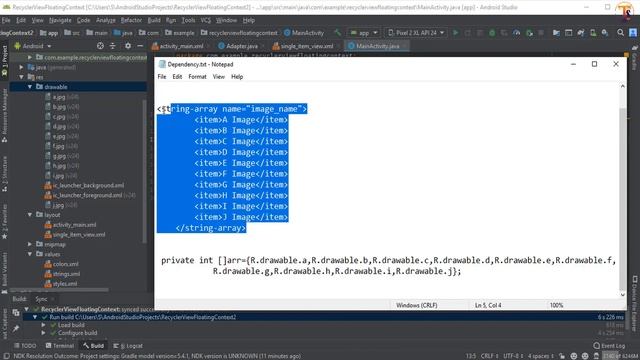
Task: Click the Make Project hammer icon
Action: tap(337, 33)
